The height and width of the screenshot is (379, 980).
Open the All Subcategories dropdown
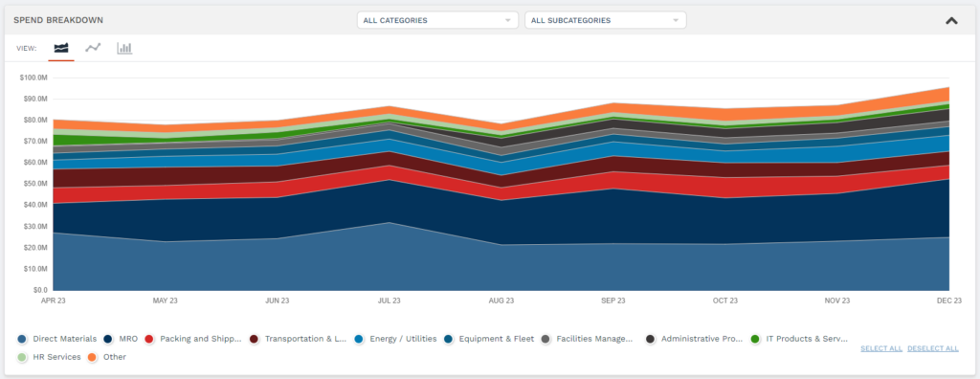click(x=606, y=20)
